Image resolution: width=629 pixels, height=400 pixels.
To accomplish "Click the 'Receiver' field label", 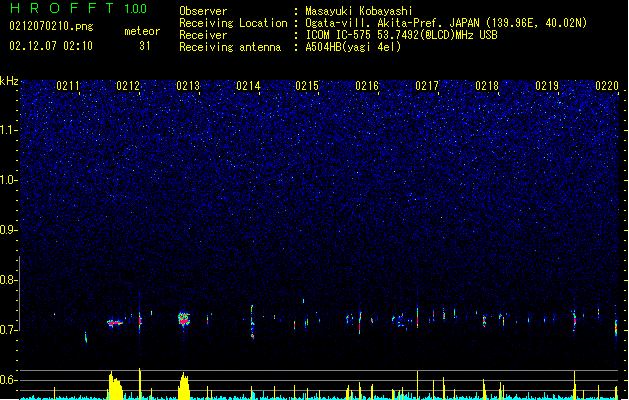I will point(203,35).
